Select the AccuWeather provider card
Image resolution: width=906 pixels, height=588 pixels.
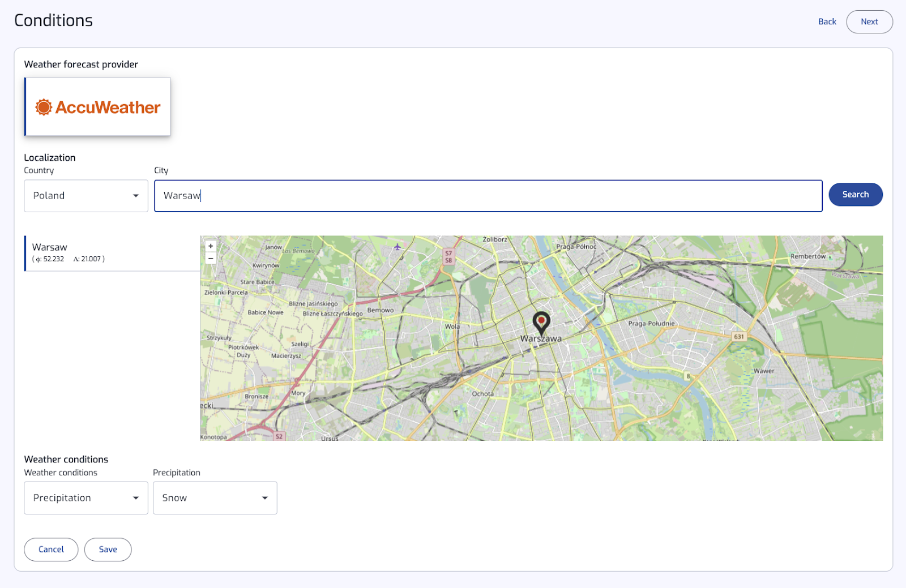[97, 107]
